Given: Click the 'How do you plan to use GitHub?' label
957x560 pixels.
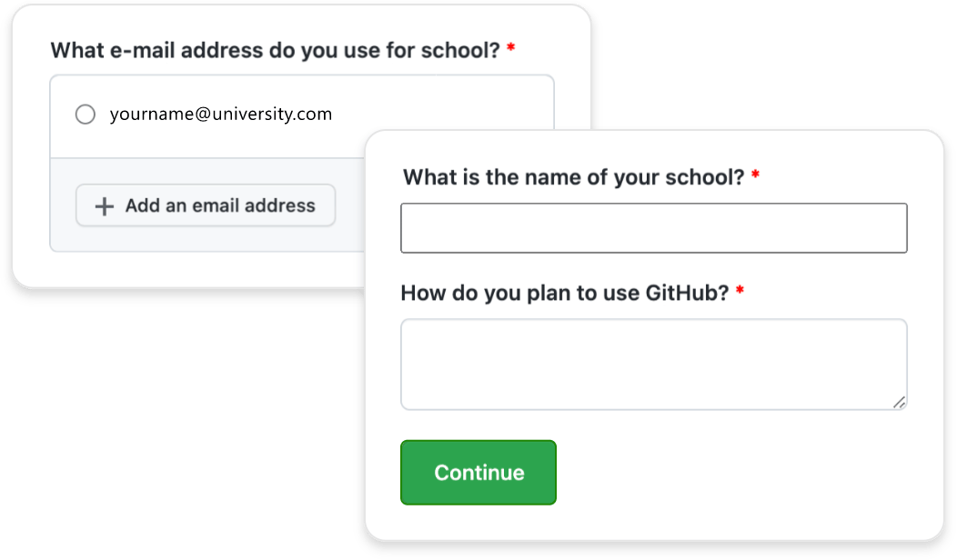Looking at the screenshot, I should coord(564,294).
